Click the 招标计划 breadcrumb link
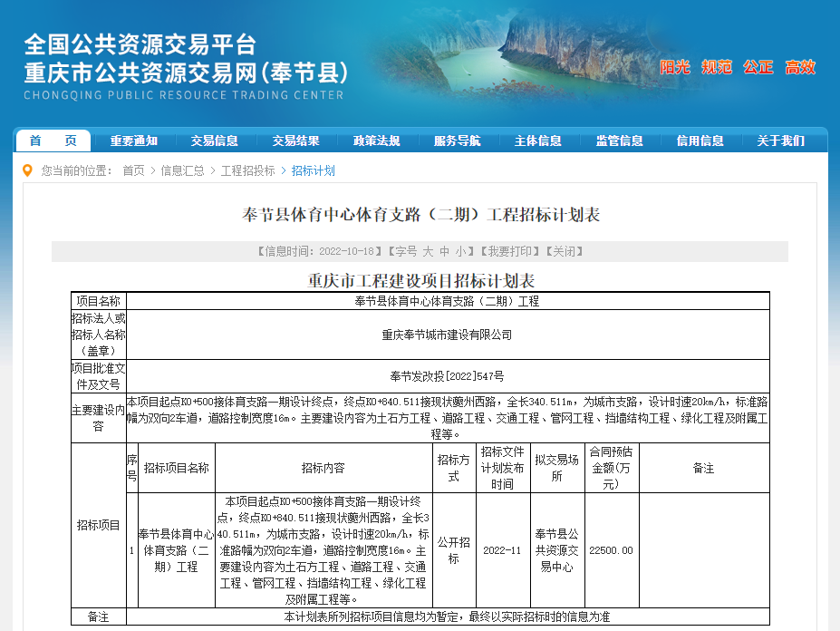The height and width of the screenshot is (631, 840). (313, 170)
